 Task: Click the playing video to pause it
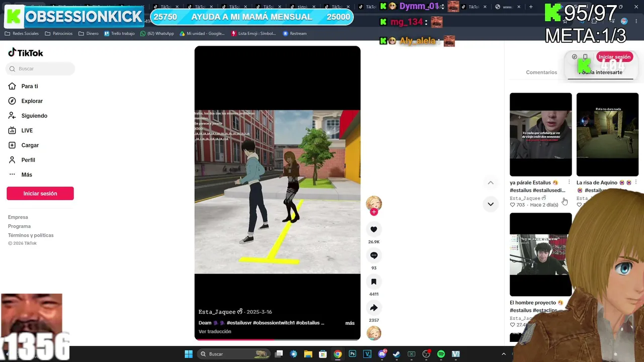pyautogui.click(x=277, y=192)
